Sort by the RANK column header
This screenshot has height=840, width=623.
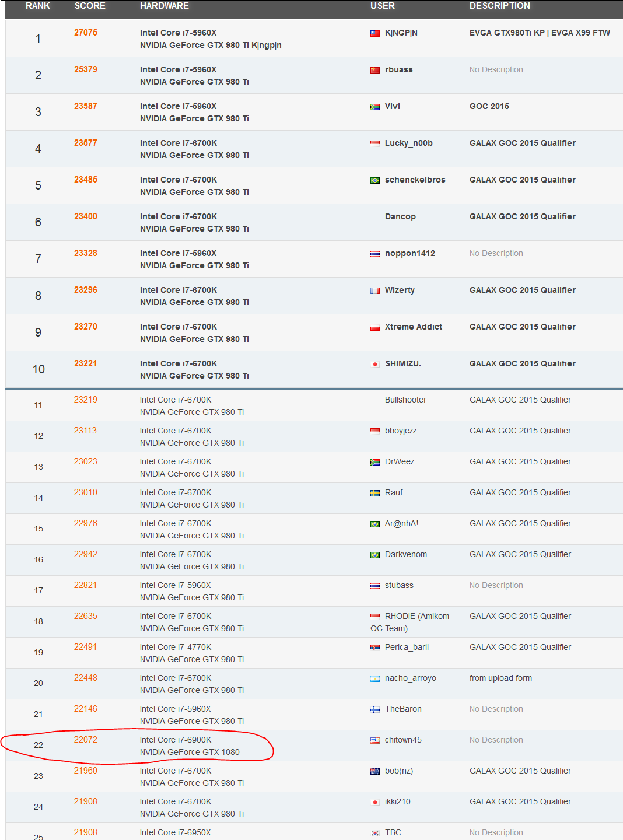point(38,6)
